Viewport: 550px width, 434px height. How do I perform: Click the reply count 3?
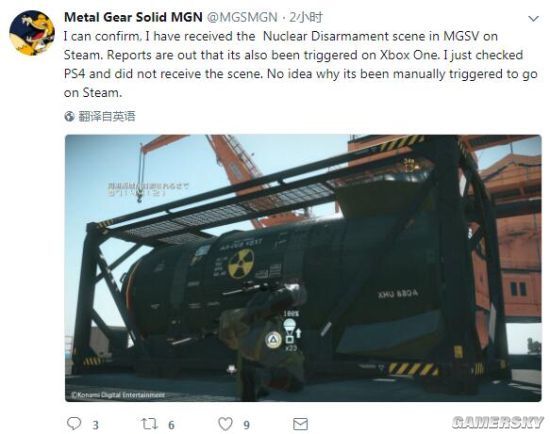pyautogui.click(x=95, y=425)
